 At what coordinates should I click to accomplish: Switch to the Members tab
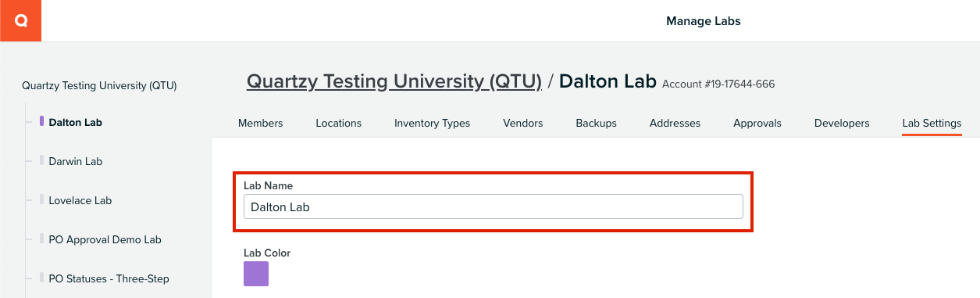click(x=260, y=123)
